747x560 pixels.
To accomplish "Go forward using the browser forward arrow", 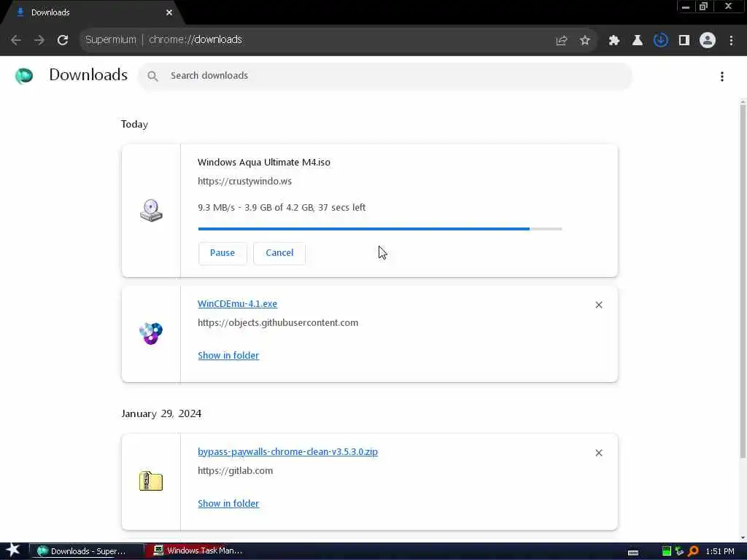I will click(39, 40).
